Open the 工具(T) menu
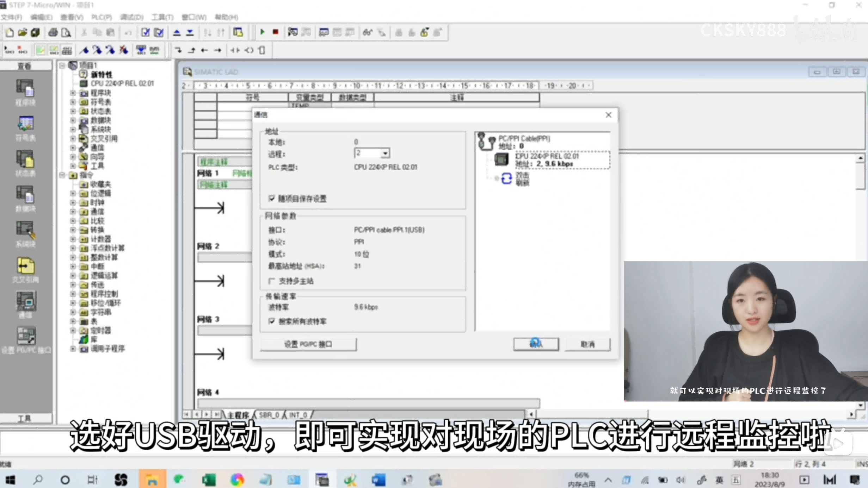The width and height of the screenshot is (868, 488). [x=162, y=17]
